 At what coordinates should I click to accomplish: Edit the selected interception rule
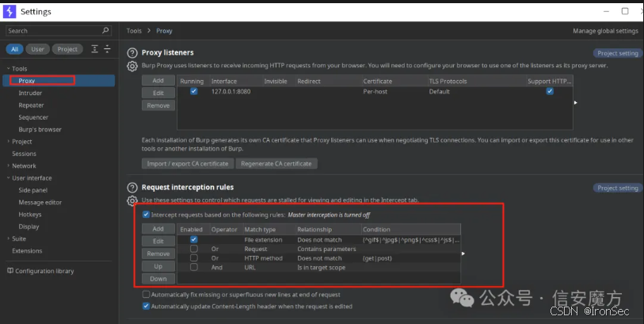coord(158,241)
